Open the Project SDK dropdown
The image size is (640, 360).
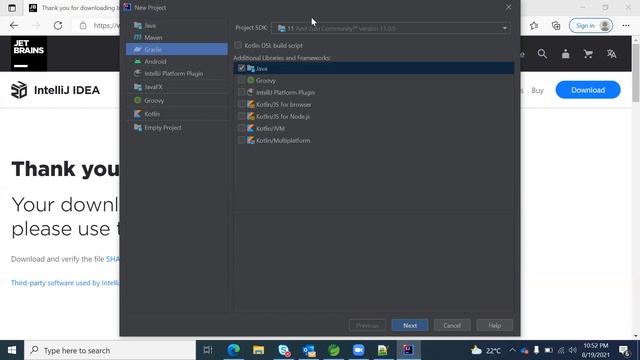pyautogui.click(x=391, y=28)
